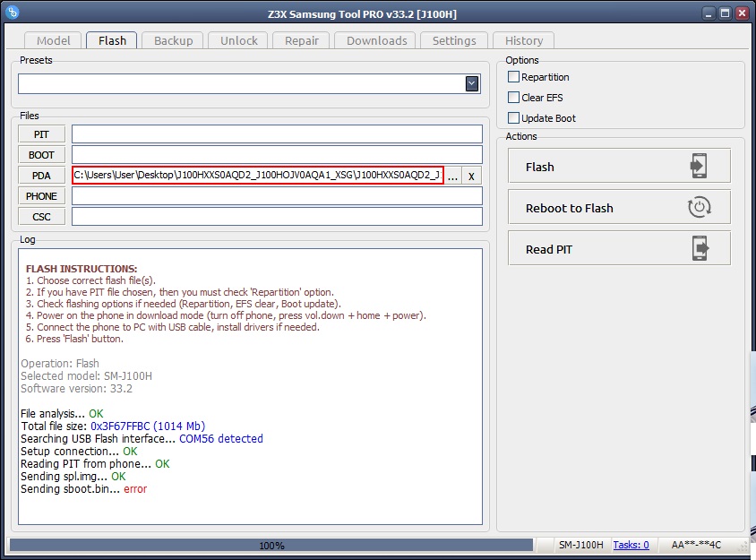
Task: Click the phone icon on Flash button
Action: (x=699, y=166)
